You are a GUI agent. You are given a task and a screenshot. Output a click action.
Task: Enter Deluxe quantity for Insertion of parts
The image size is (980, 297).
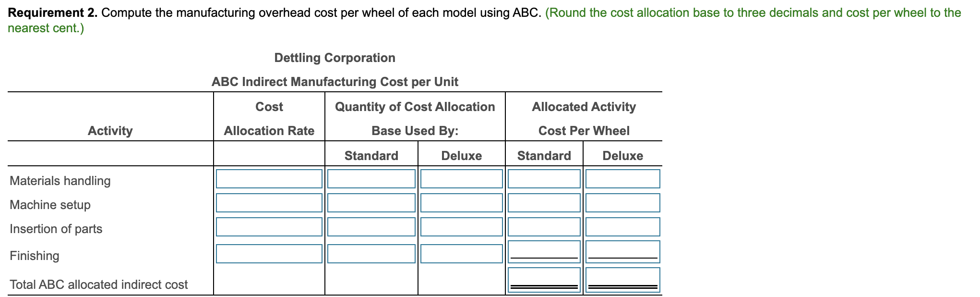coord(461,227)
